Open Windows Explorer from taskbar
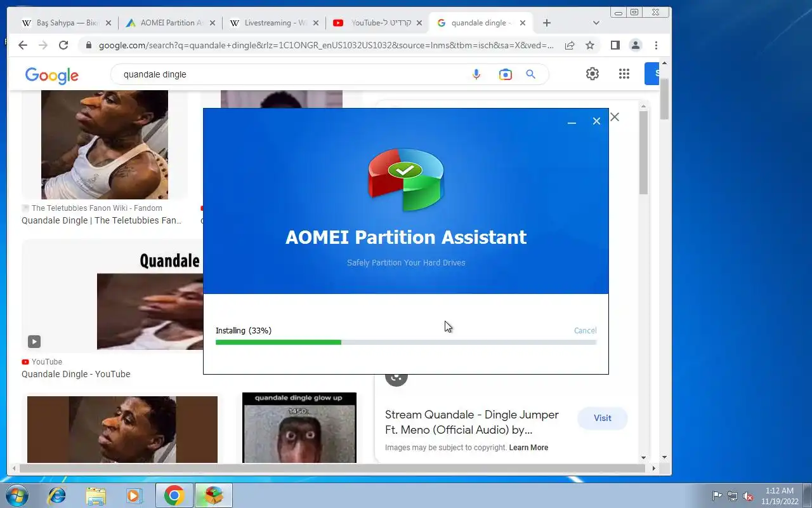812x508 pixels. coord(96,495)
